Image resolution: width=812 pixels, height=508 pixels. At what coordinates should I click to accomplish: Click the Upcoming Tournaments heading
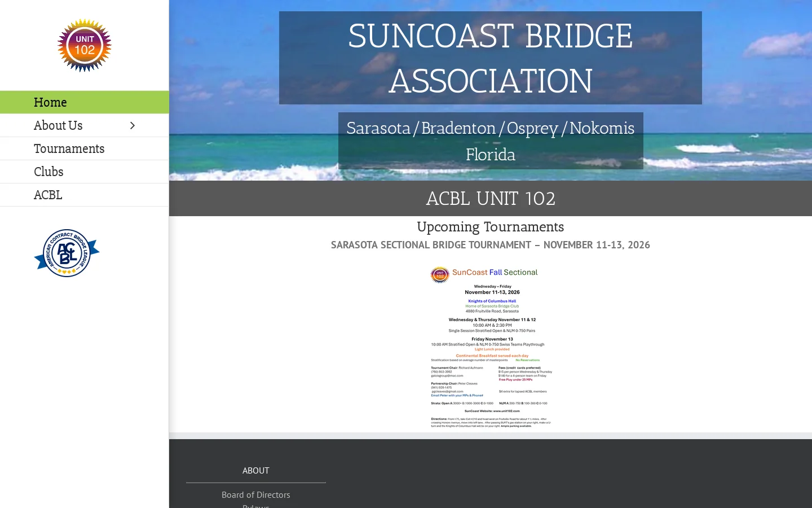pyautogui.click(x=491, y=227)
